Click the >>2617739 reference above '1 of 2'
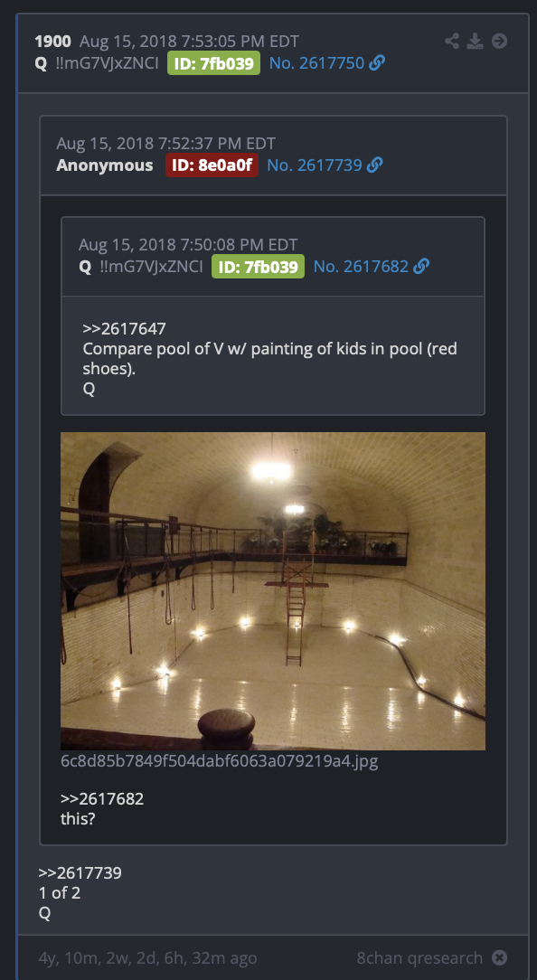537x980 pixels. pyautogui.click(x=80, y=873)
